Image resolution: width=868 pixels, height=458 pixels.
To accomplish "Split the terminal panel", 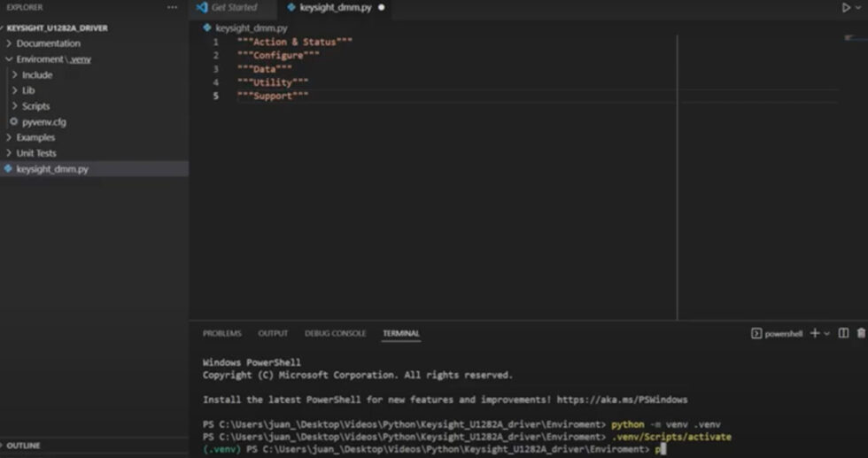I will [843, 333].
